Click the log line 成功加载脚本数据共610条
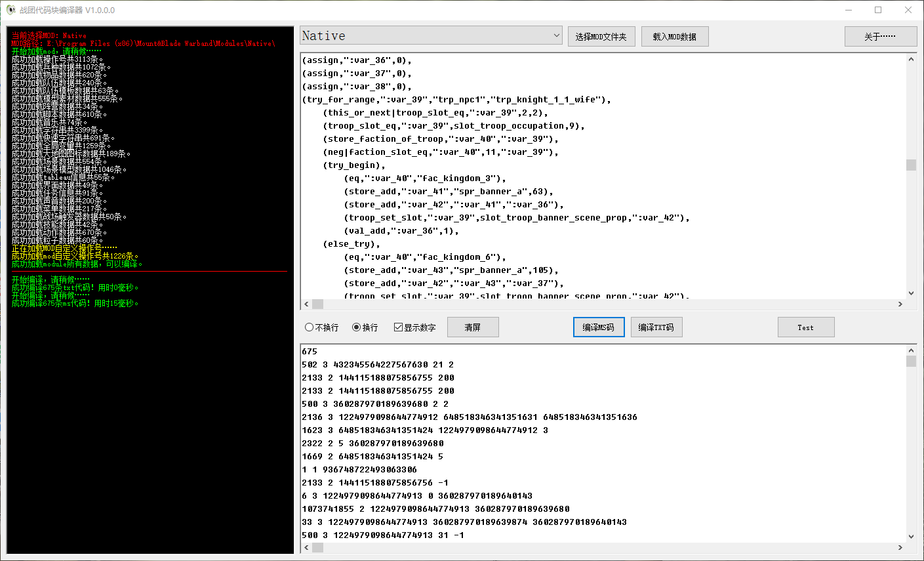924x561 pixels. tap(59, 114)
